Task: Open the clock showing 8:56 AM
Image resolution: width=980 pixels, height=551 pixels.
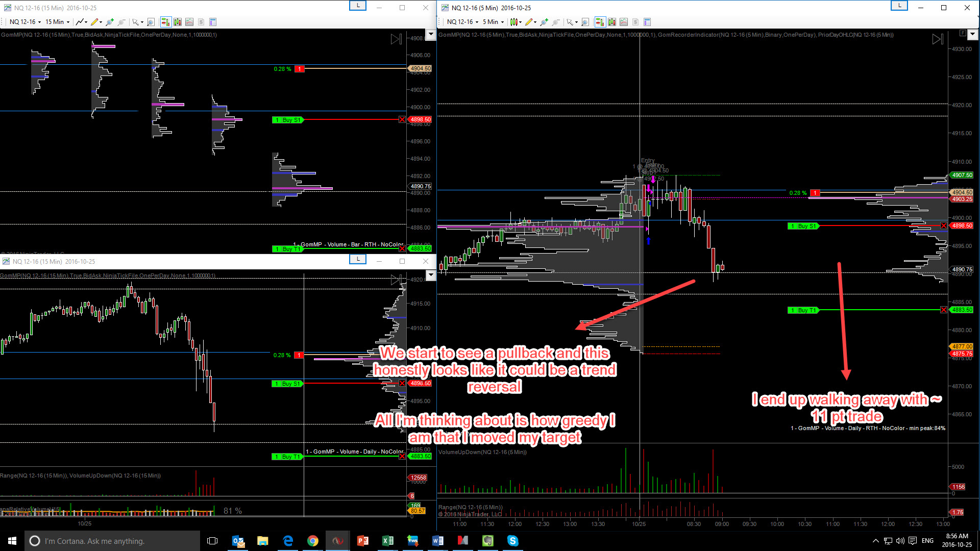Action: [x=957, y=540]
